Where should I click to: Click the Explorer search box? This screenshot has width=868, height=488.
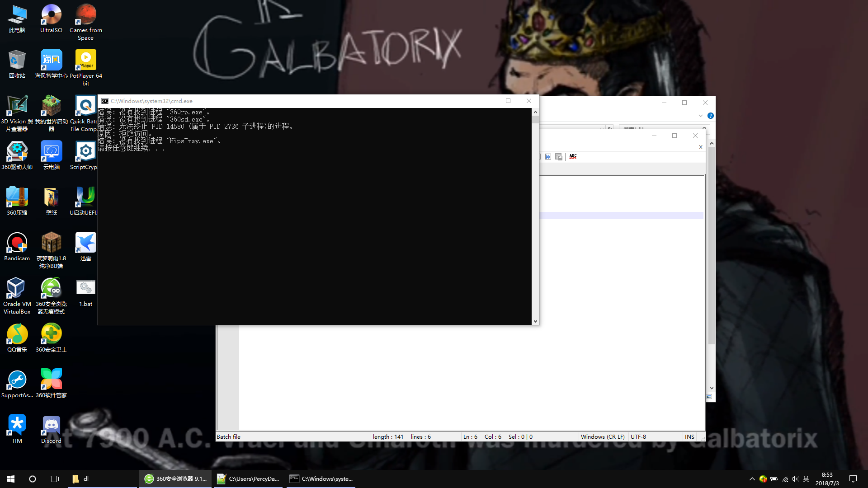(663, 128)
